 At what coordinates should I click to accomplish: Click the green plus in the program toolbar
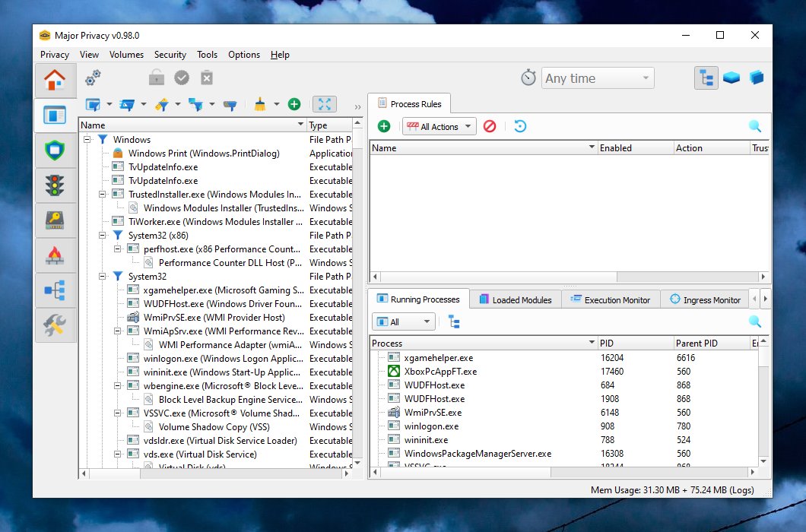294,104
